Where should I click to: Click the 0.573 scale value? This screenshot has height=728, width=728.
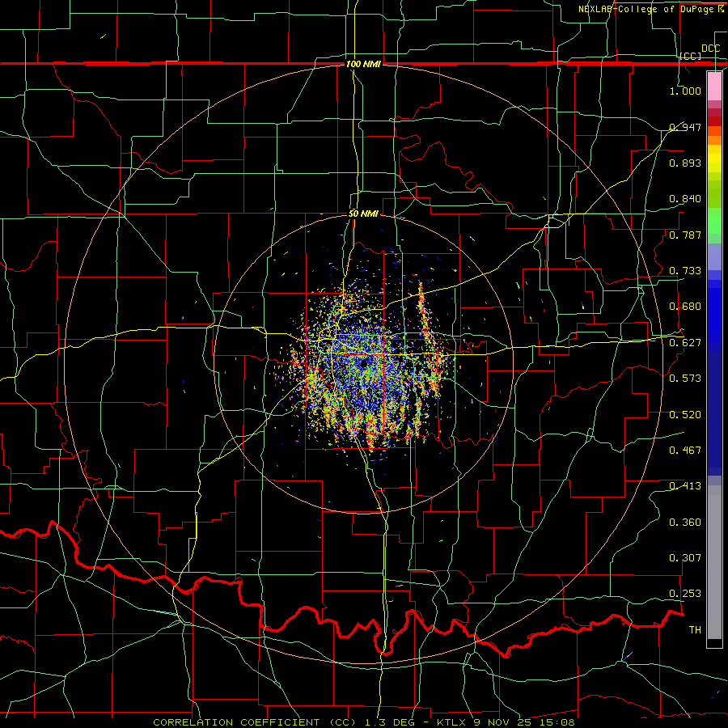point(685,378)
